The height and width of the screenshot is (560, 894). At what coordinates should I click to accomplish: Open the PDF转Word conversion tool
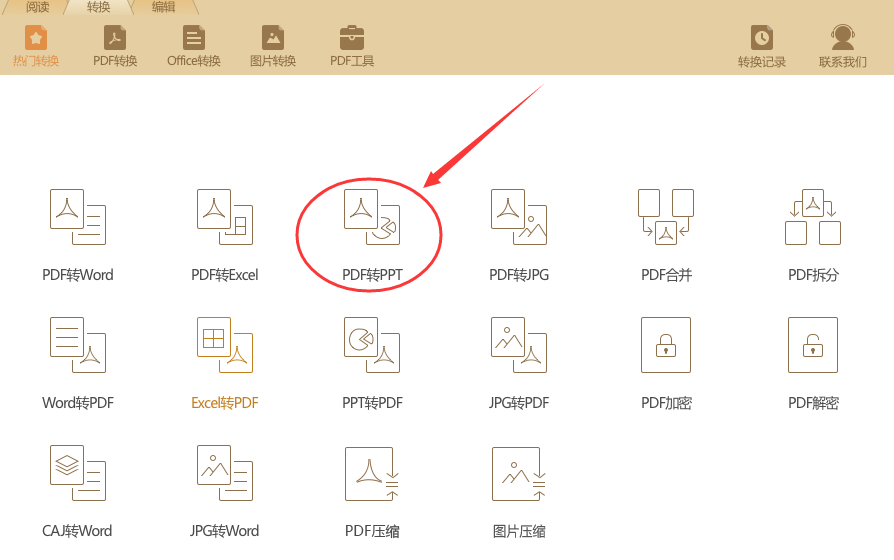tap(78, 235)
